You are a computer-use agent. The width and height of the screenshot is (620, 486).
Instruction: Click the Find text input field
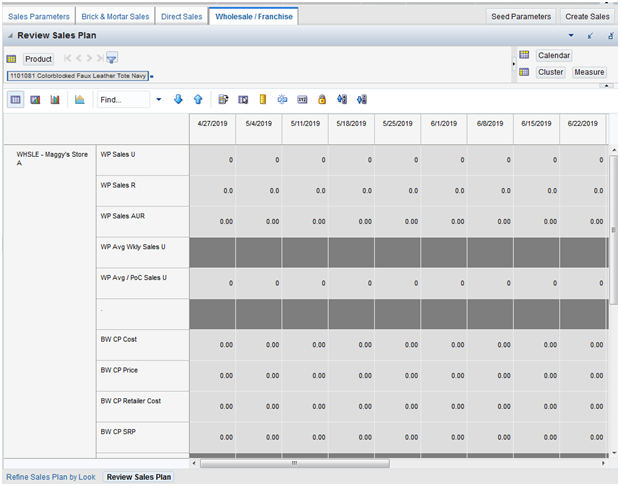pyautogui.click(x=124, y=100)
